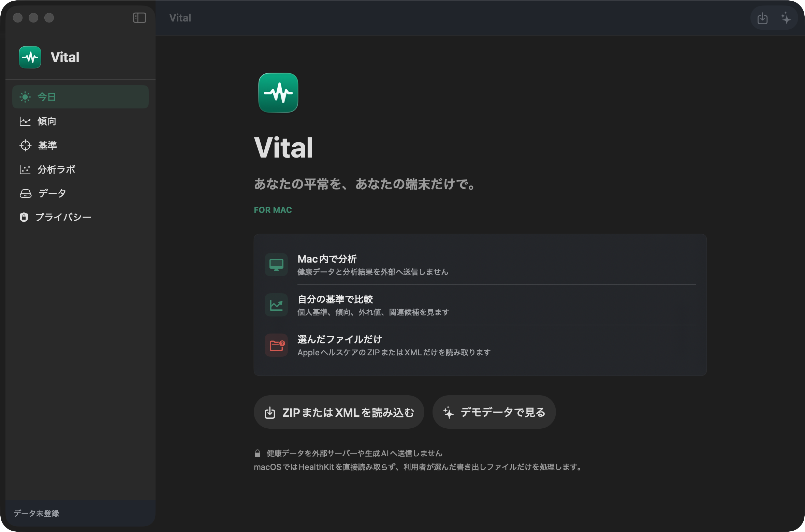The image size is (805, 532).
Task: Click the sun icon beside 今日
Action: coord(25,97)
